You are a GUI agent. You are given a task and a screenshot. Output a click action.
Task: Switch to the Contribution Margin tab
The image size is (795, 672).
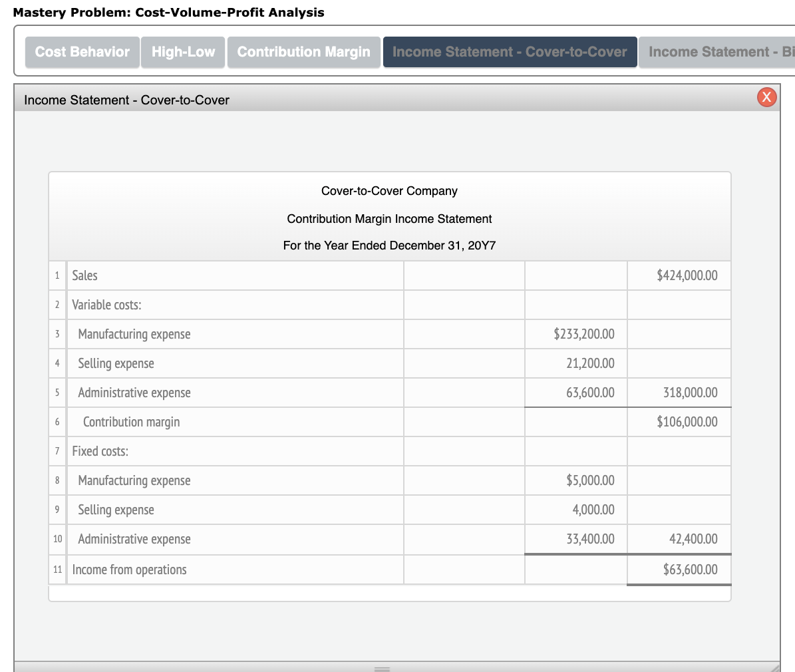point(303,52)
